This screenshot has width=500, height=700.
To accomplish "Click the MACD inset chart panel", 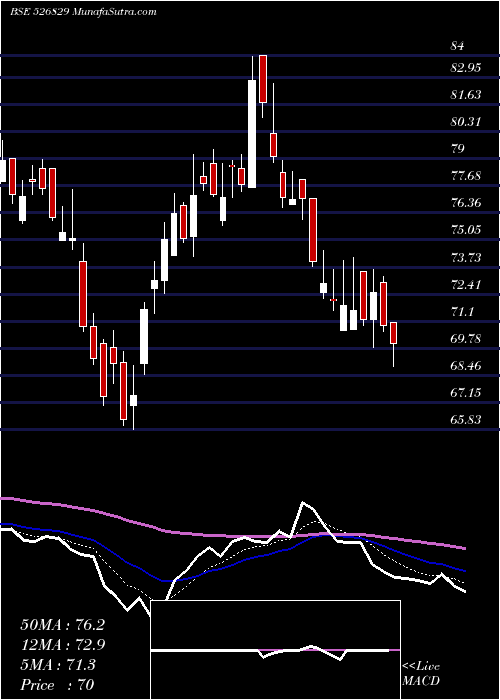I will click(x=276, y=650).
